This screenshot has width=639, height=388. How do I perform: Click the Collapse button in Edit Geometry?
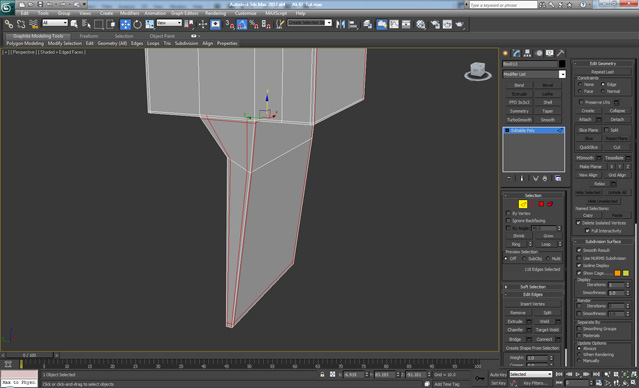pyautogui.click(x=617, y=111)
